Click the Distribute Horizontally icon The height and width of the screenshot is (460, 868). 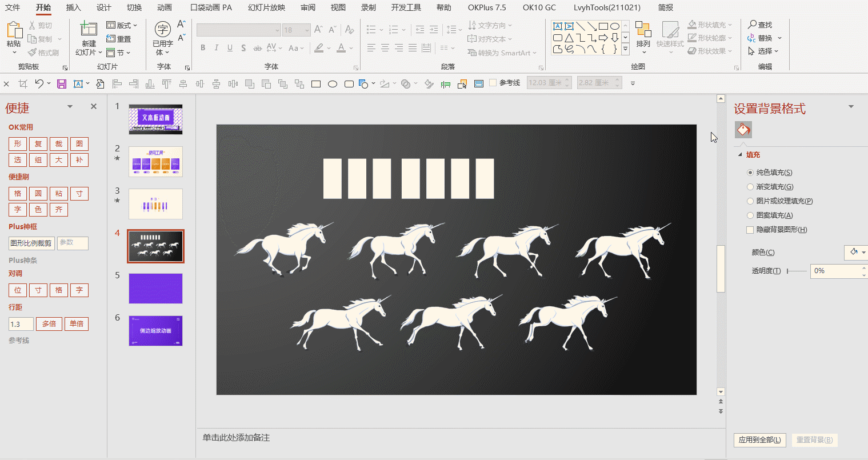click(233, 84)
